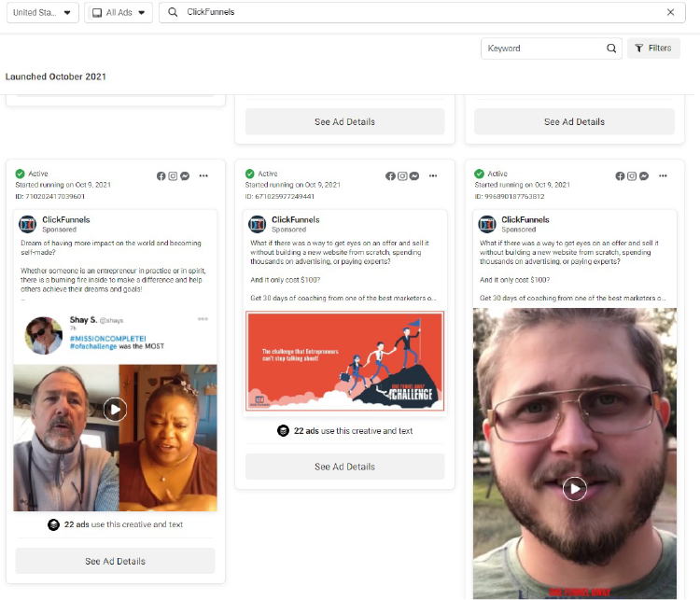Click #MISSIONCOMPLETE! hashtag in Shay's post
700x600 pixels.
(107, 339)
